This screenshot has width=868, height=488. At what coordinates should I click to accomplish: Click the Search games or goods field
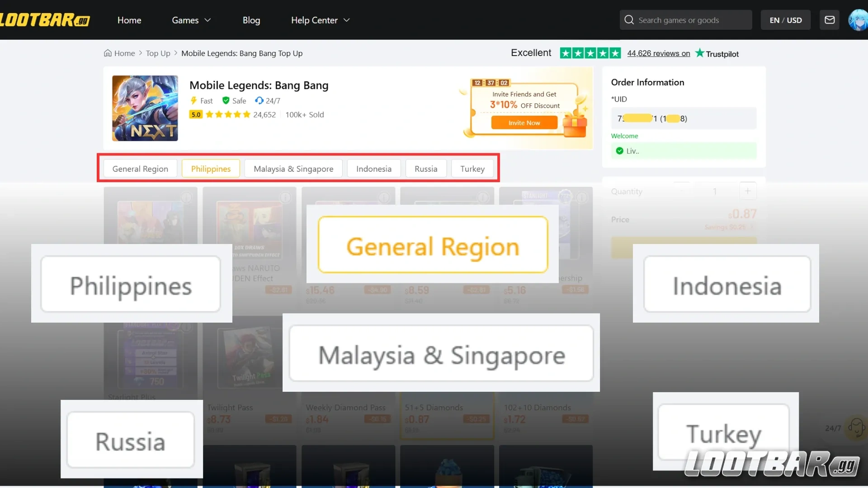click(686, 20)
